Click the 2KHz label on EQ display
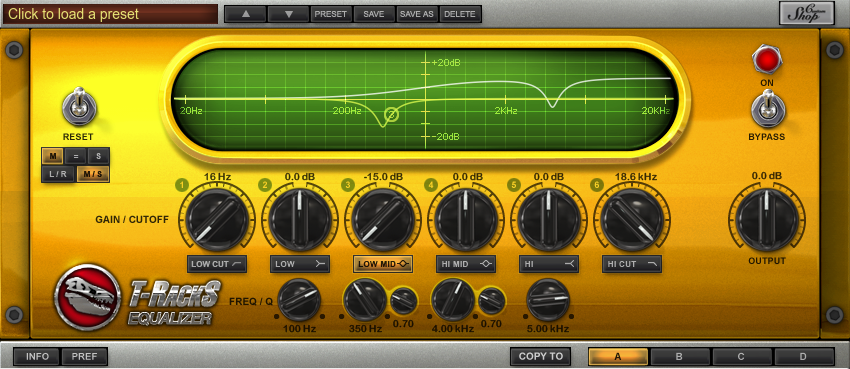Viewport: 850px width, 369px height. point(506,111)
